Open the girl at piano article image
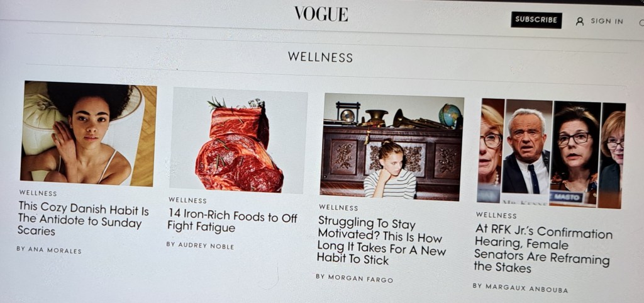Image resolution: width=644 pixels, height=303 pixels. tap(392, 147)
